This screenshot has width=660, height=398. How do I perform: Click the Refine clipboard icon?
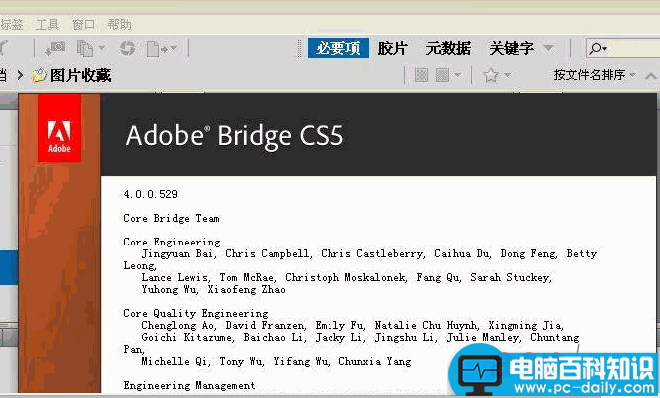coord(85,48)
